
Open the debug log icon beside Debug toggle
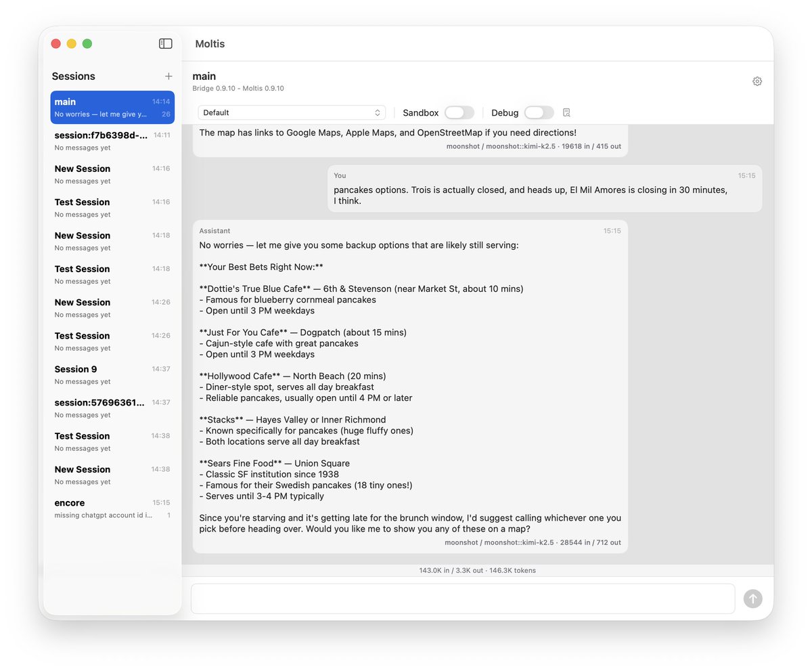pos(566,112)
